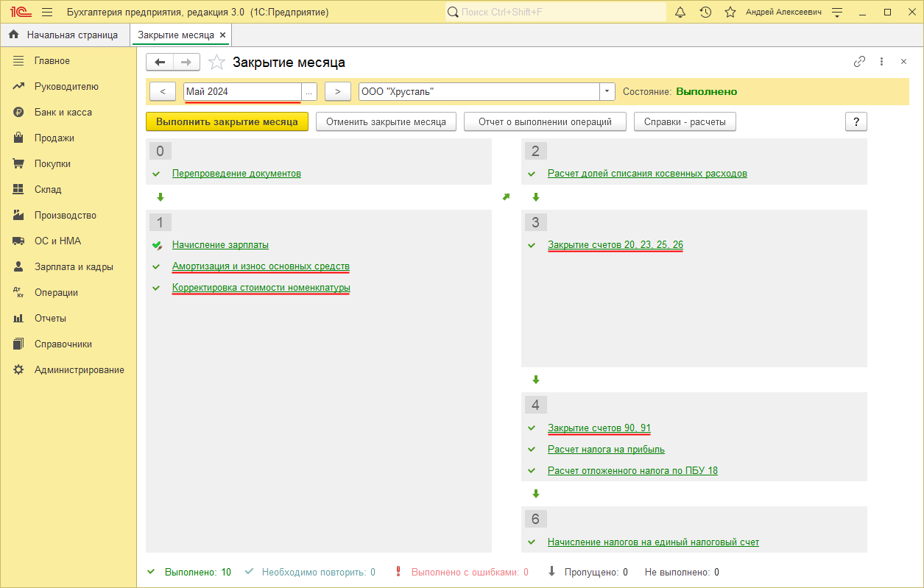Open Начисление налогов на единый налоговый счет
Image resolution: width=924 pixels, height=588 pixels.
click(653, 542)
